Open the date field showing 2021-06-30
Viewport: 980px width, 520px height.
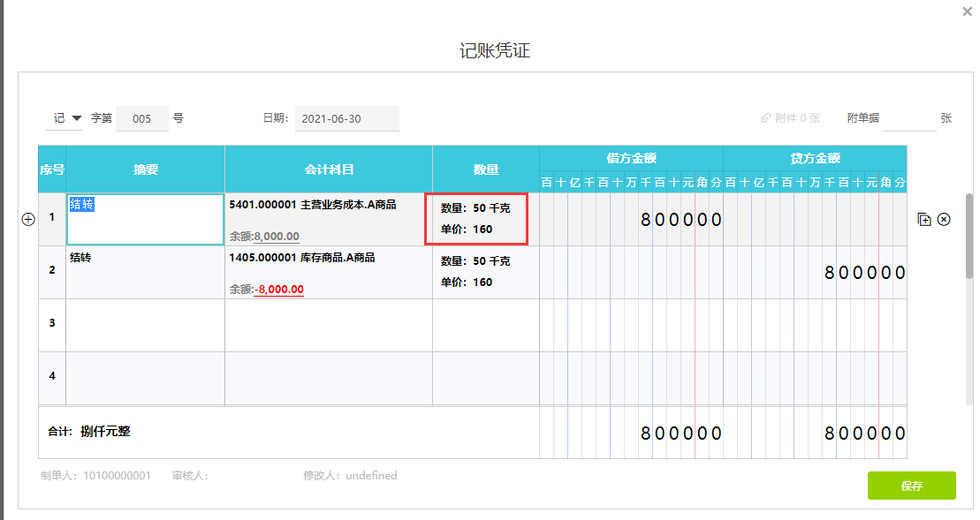pos(346,118)
